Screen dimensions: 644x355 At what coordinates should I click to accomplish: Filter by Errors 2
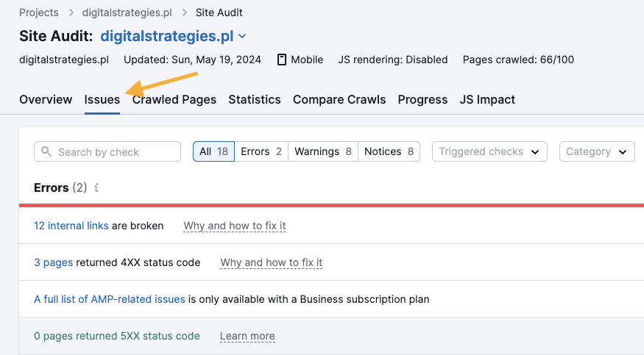[x=261, y=151]
